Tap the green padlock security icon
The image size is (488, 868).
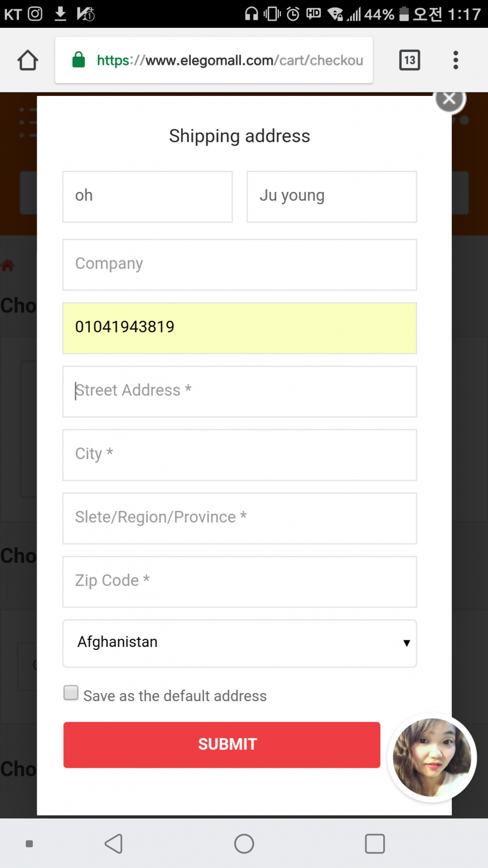coord(79,60)
